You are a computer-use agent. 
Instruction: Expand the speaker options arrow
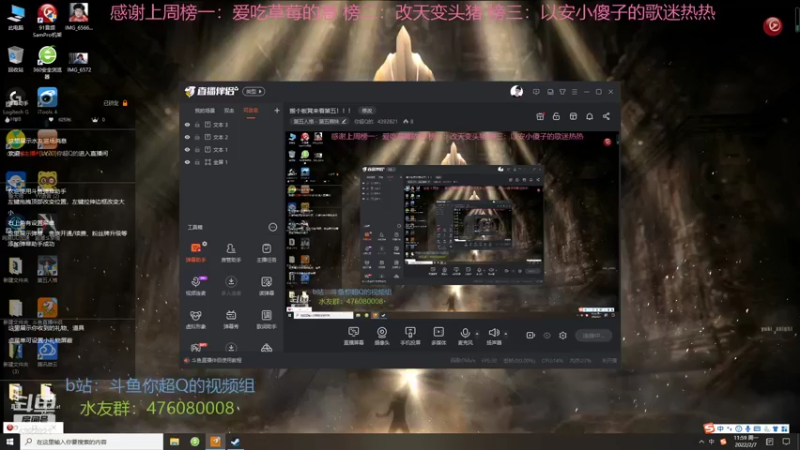(506, 334)
